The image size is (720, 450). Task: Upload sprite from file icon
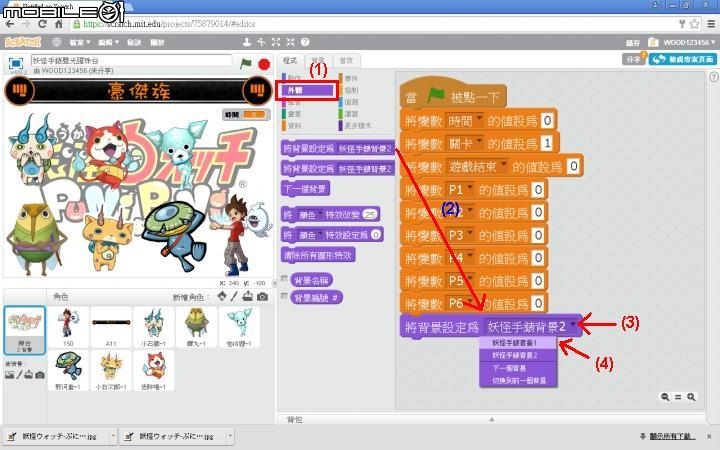[248, 297]
